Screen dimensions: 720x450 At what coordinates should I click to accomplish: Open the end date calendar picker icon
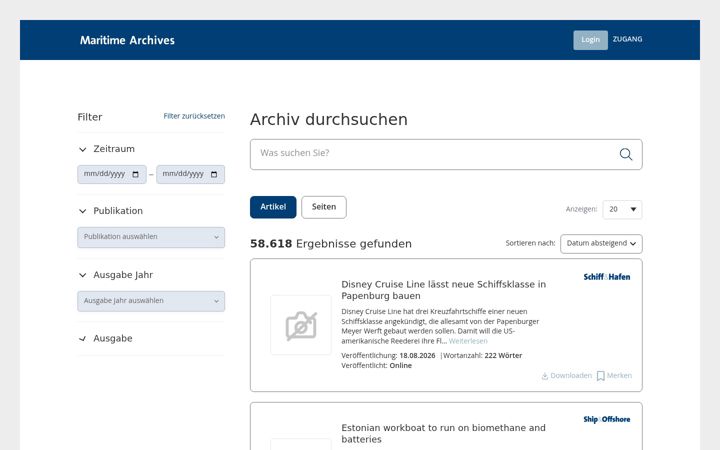tap(214, 174)
